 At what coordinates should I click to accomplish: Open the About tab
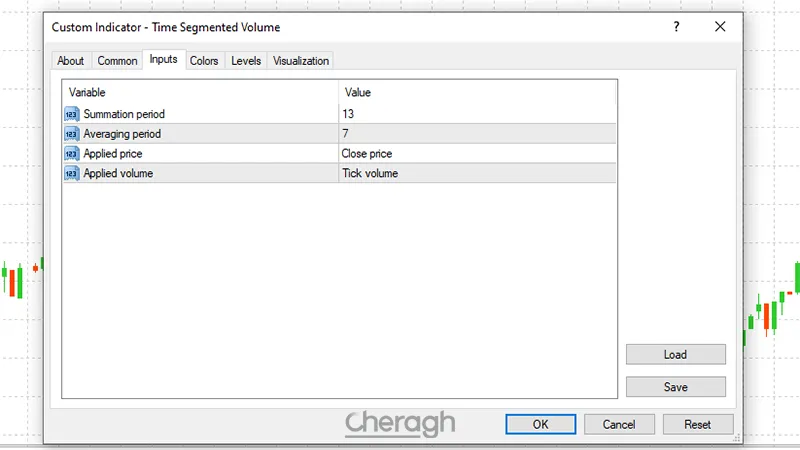tap(71, 61)
